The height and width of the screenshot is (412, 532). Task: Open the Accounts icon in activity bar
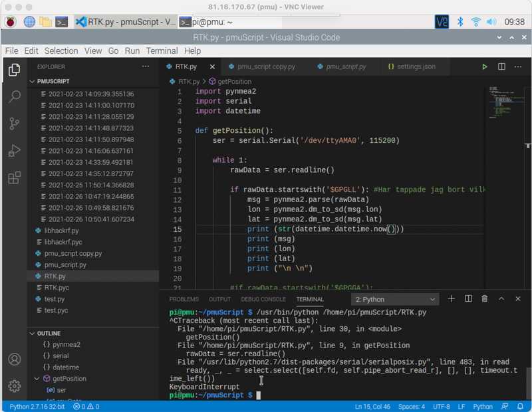14,360
